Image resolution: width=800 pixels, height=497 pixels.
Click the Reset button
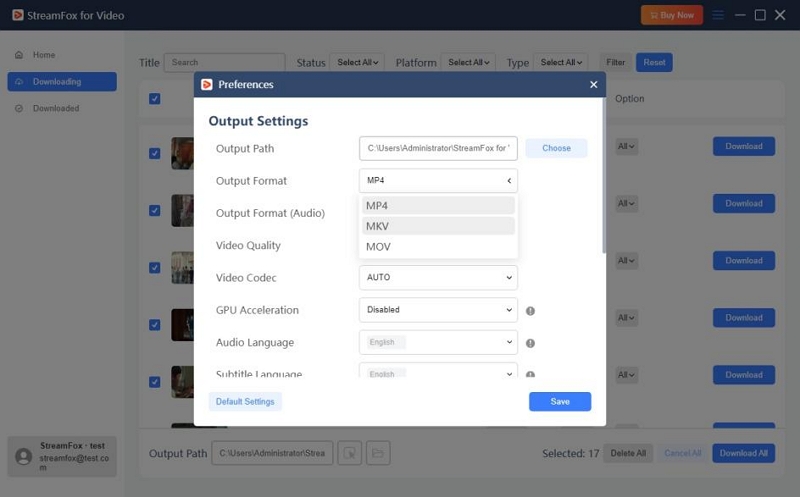click(x=654, y=62)
